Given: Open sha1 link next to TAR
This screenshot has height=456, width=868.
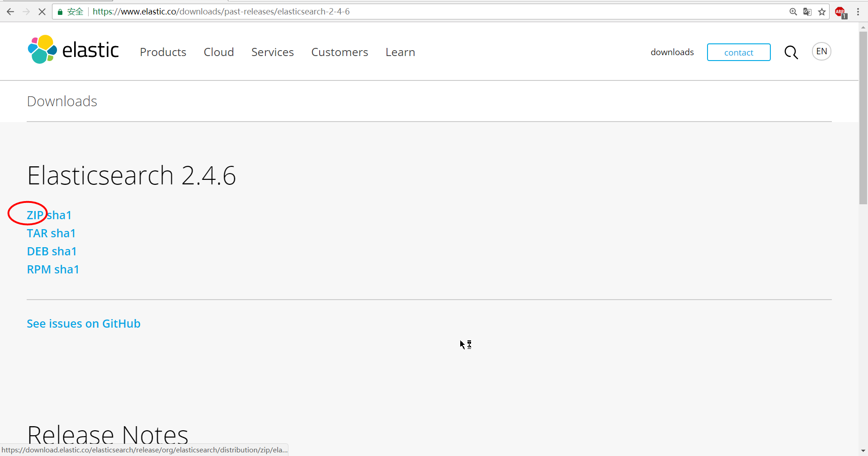Looking at the screenshot, I should [63, 233].
